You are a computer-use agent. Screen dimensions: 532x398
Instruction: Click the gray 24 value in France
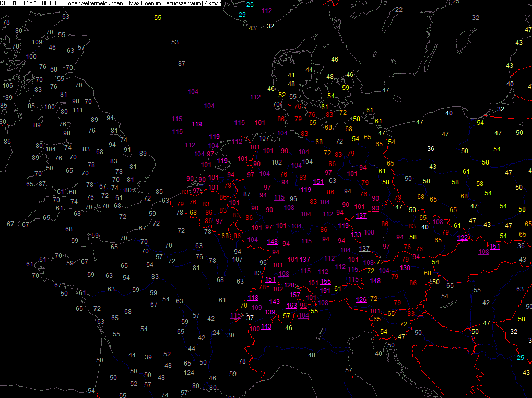[216, 333]
